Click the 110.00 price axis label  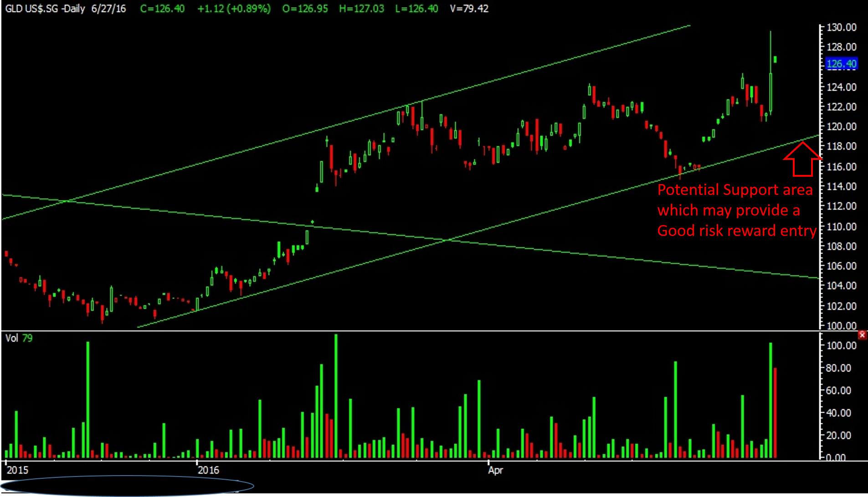pyautogui.click(x=842, y=226)
